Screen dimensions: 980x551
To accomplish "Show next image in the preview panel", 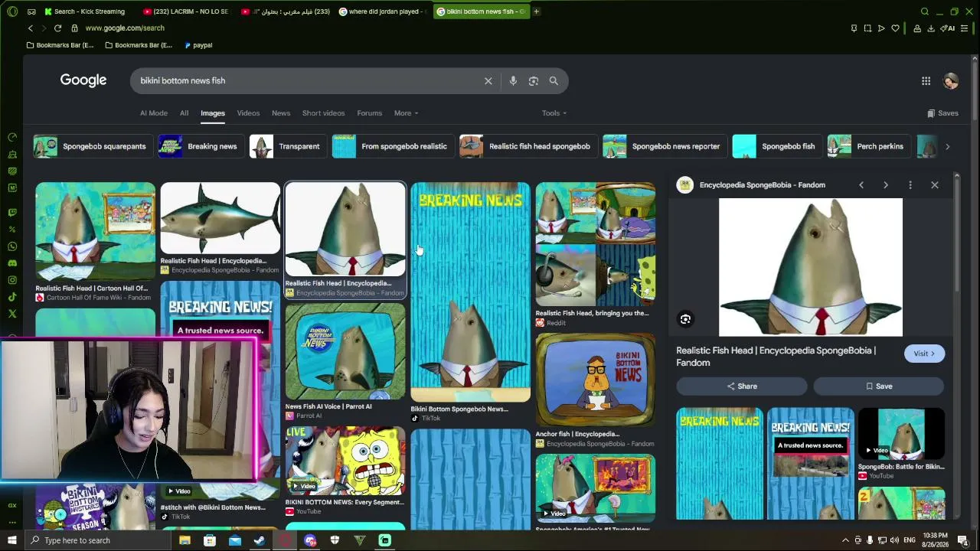I will click(x=886, y=185).
